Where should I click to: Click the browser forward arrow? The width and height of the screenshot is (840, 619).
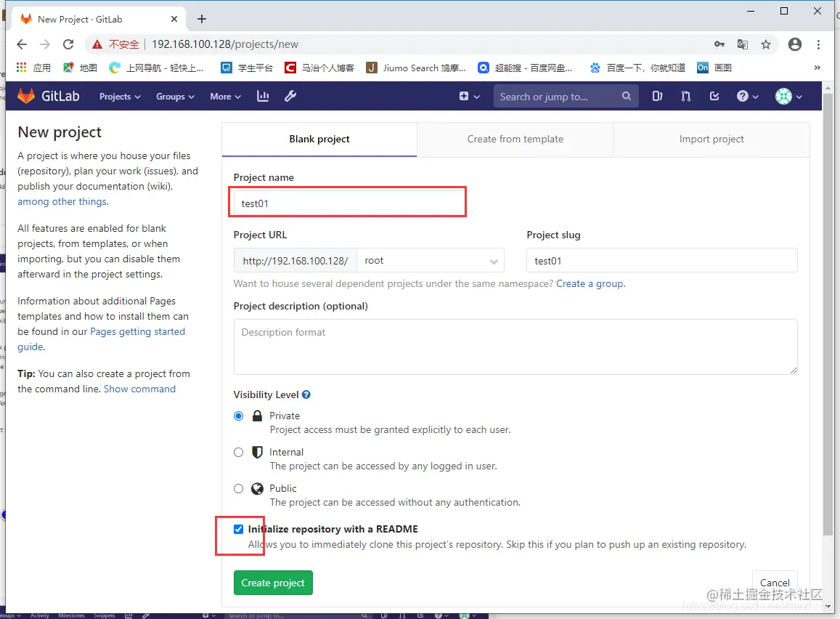point(45,44)
